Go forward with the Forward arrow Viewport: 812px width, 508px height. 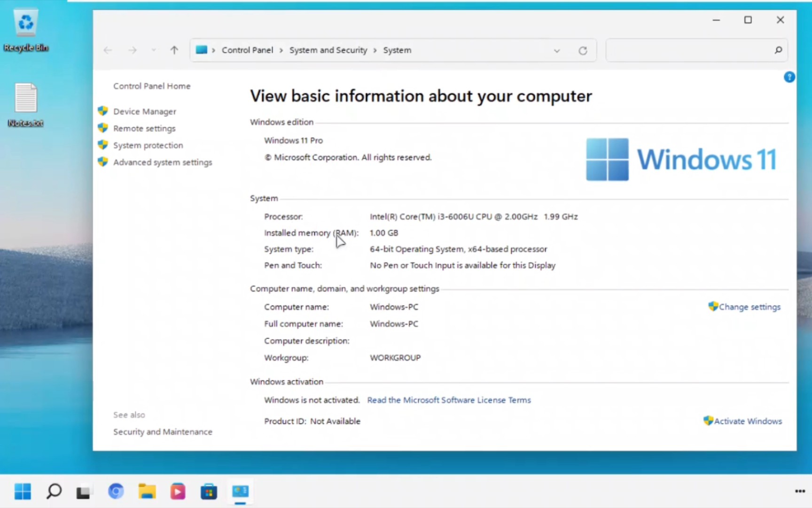133,50
